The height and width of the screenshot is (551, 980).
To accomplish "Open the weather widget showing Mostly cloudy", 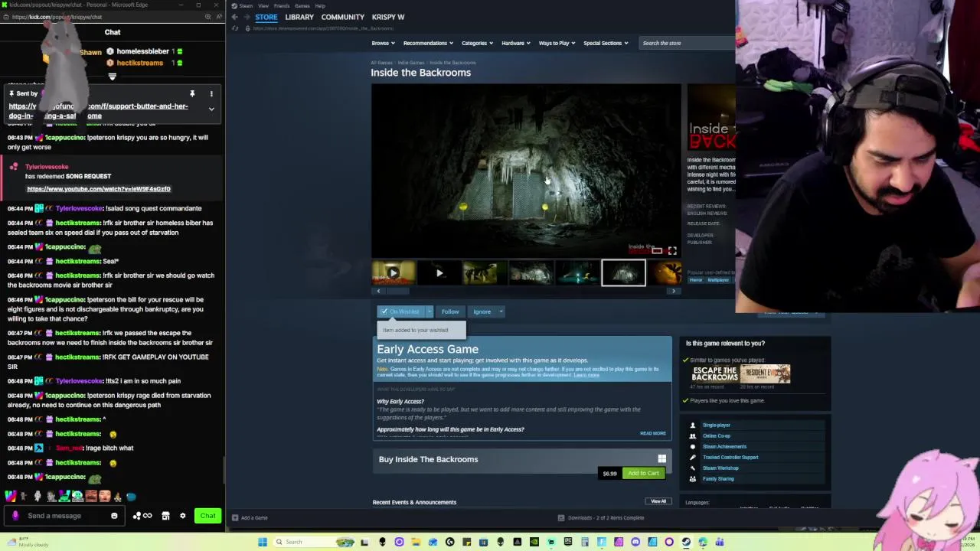I will pyautogui.click(x=27, y=542).
